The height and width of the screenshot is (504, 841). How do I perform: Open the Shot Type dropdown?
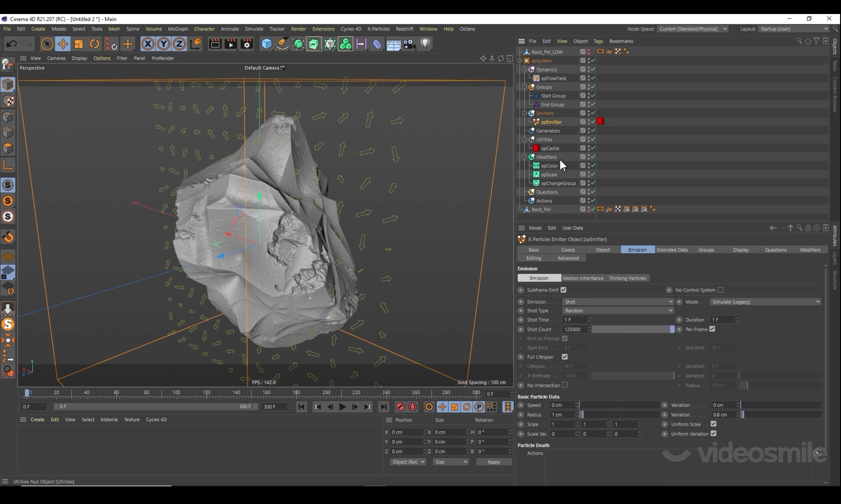[x=618, y=310]
